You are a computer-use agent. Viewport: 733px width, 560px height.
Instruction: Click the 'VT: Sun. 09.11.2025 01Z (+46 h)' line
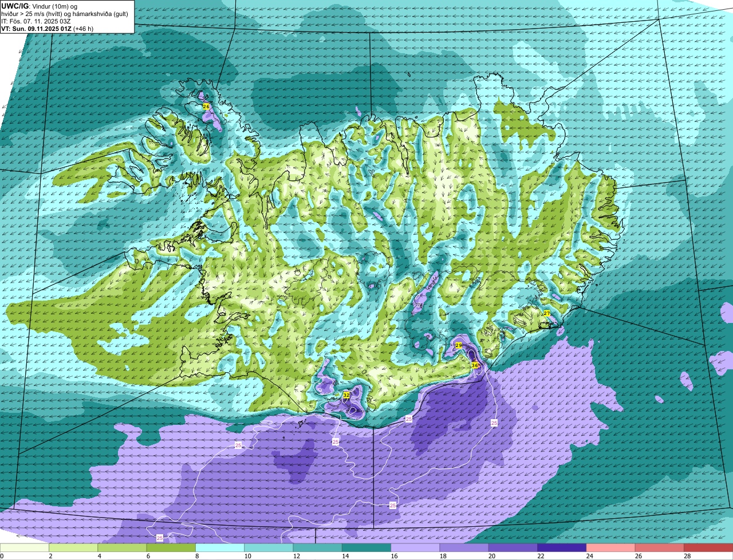(48, 28)
